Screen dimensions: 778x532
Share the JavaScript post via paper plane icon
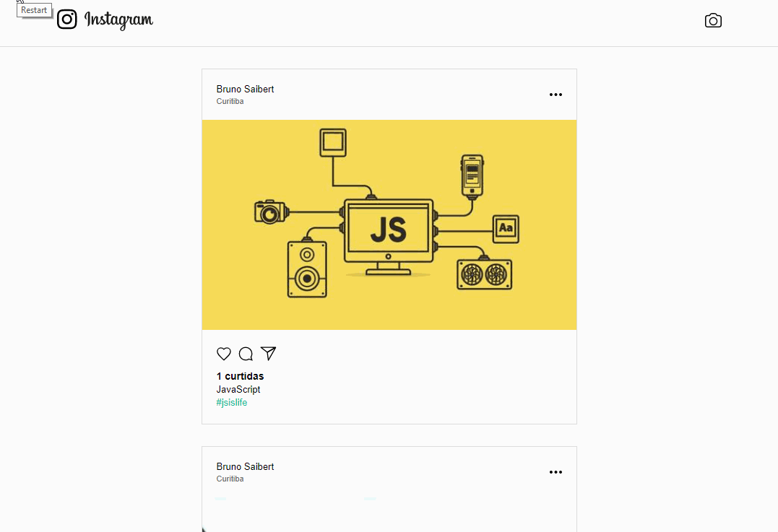[x=268, y=354]
